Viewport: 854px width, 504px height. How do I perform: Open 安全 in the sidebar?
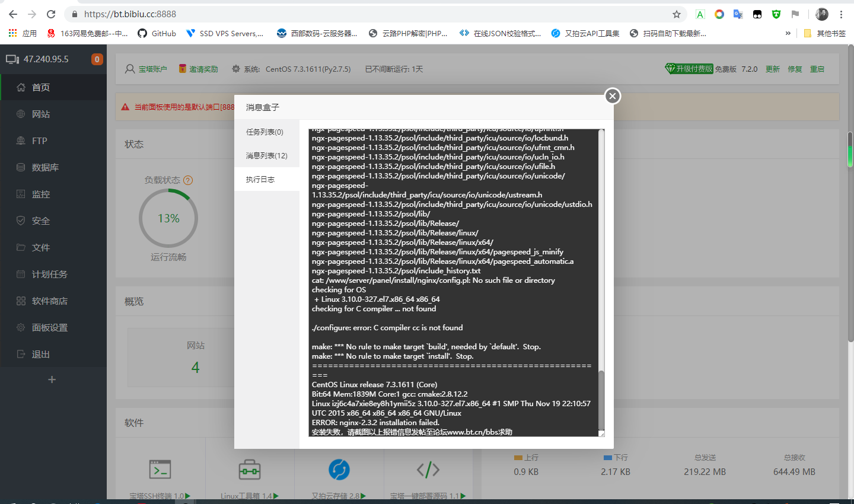click(53, 221)
